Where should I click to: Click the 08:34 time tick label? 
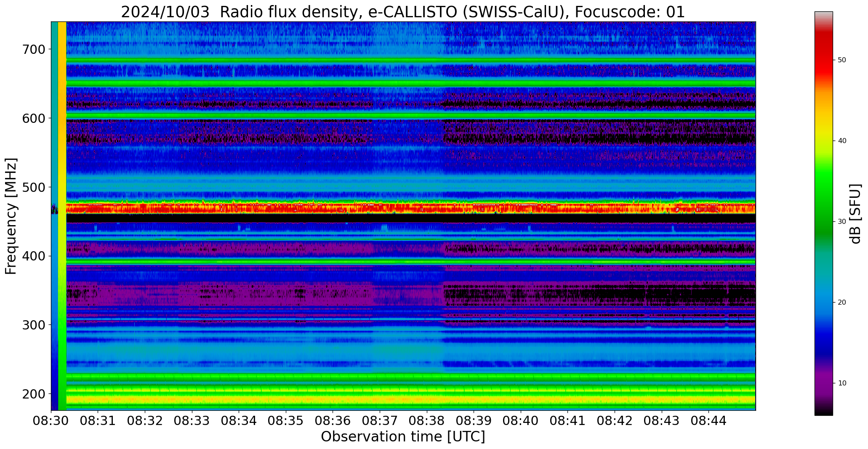coord(239,421)
